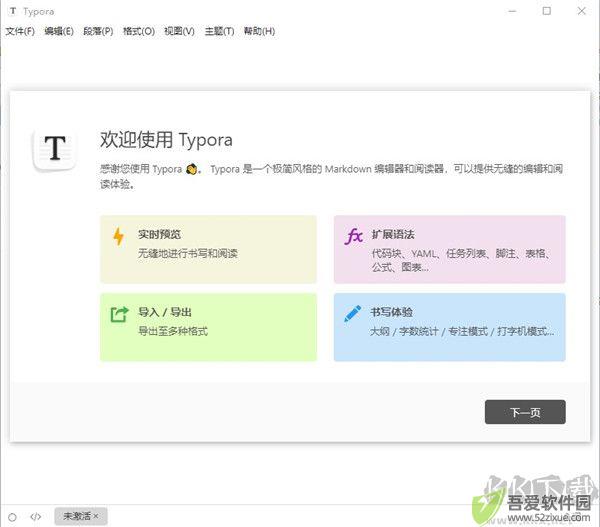Select the 扩展语法 feature card

click(450, 249)
